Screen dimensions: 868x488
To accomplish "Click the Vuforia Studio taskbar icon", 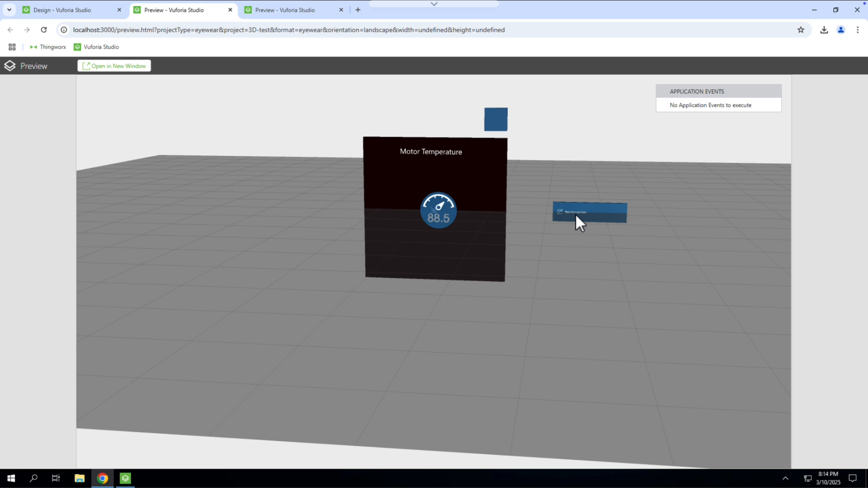I will tap(125, 478).
